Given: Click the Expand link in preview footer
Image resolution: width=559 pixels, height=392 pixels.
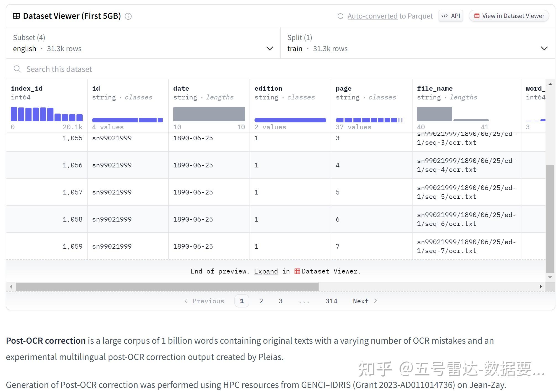Looking at the screenshot, I should coord(266,271).
